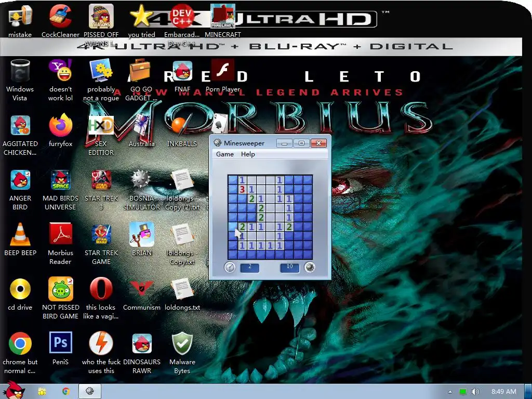532x399 pixels.
Task: Click the green tray status icon
Action: [x=463, y=392]
